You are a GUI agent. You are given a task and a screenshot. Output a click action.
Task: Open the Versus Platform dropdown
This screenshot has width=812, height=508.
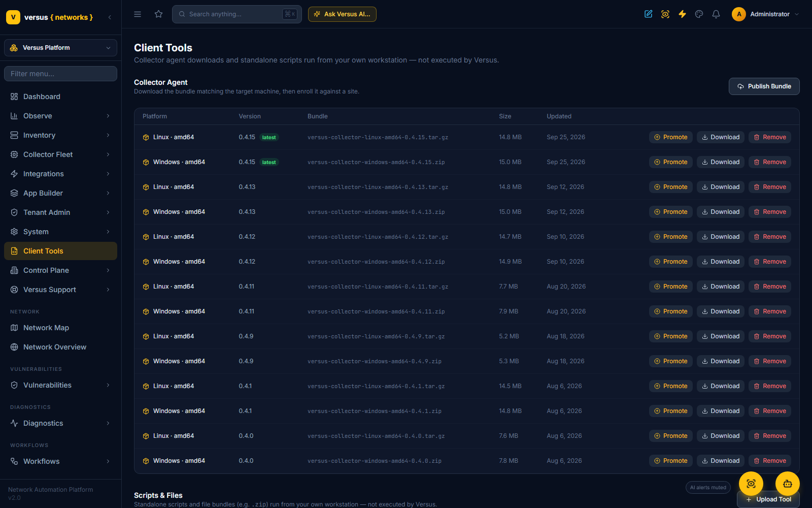pyautogui.click(x=60, y=48)
